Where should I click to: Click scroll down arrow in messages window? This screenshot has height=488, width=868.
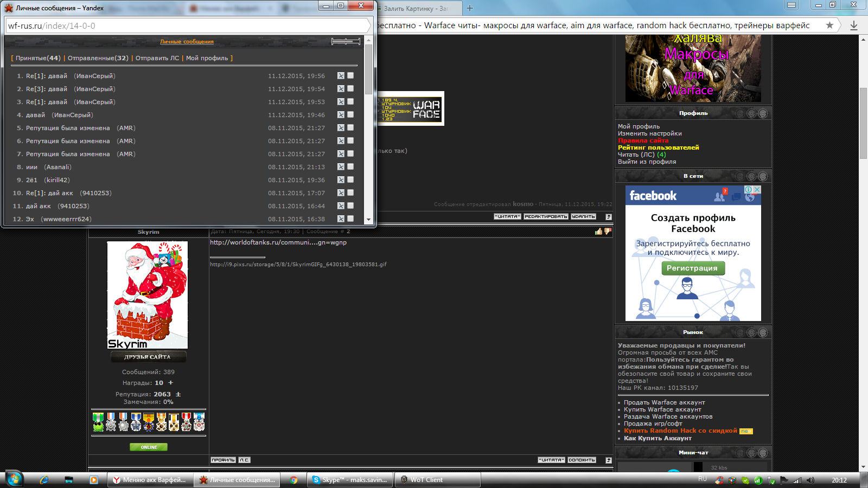(x=369, y=220)
